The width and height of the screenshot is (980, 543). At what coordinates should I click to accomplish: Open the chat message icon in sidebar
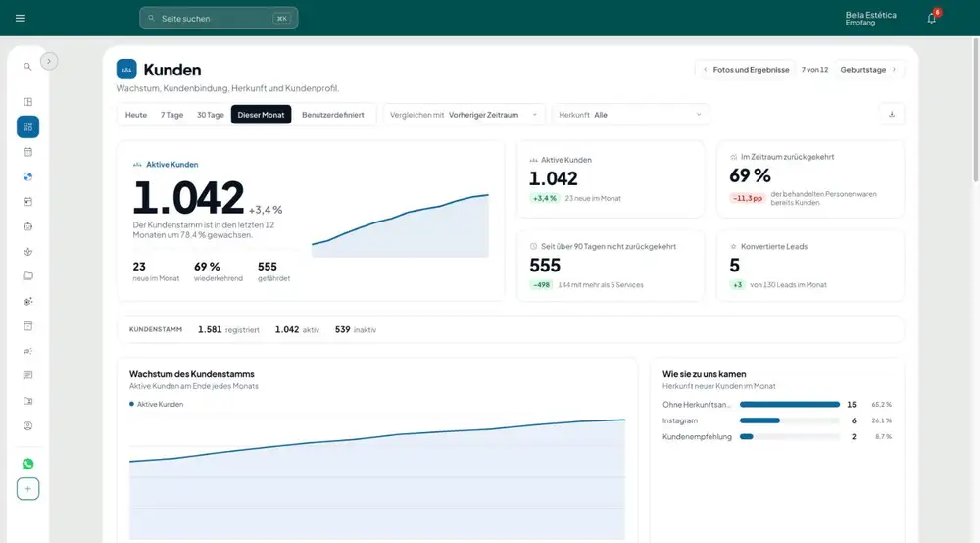pyautogui.click(x=27, y=375)
